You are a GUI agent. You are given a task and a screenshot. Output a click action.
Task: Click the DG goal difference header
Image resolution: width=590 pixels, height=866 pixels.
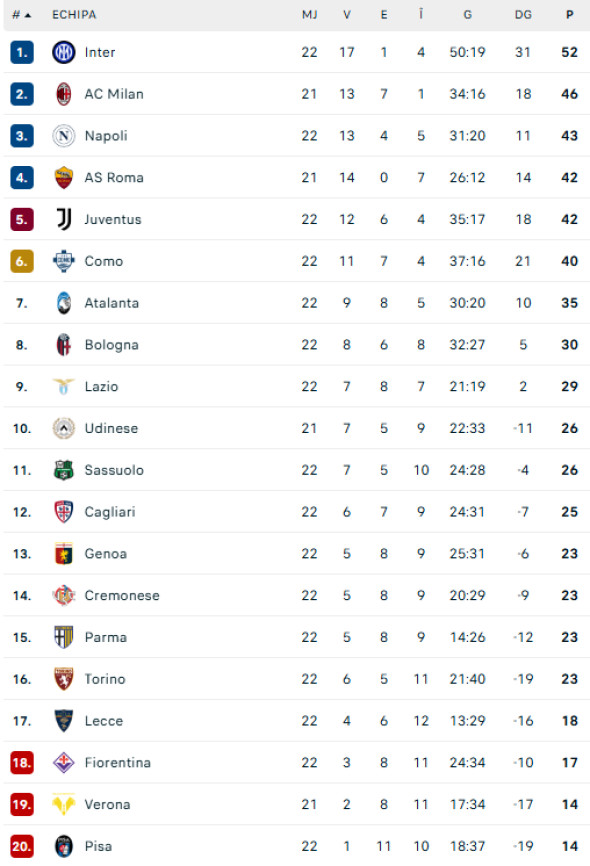click(522, 14)
